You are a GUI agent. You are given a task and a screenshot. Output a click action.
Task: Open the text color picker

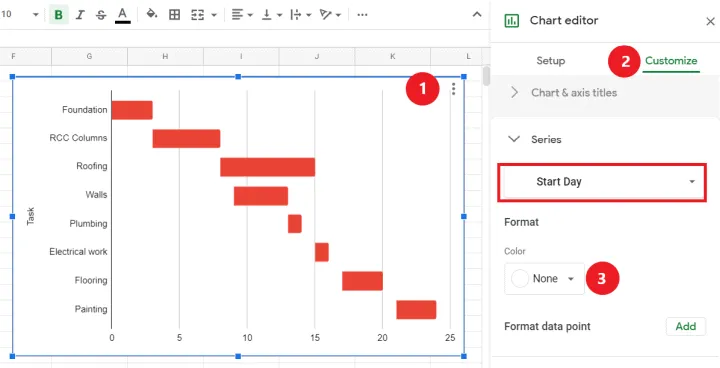(122, 15)
